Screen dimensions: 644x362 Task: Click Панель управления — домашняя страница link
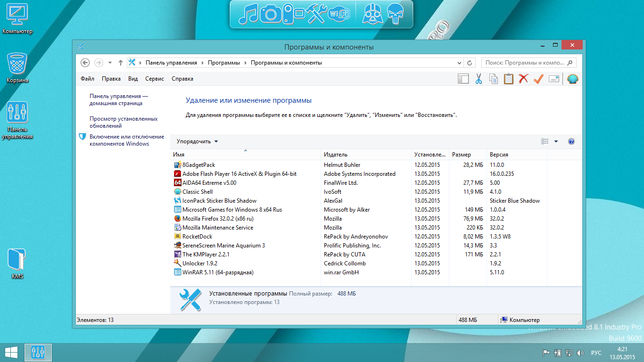(x=119, y=99)
